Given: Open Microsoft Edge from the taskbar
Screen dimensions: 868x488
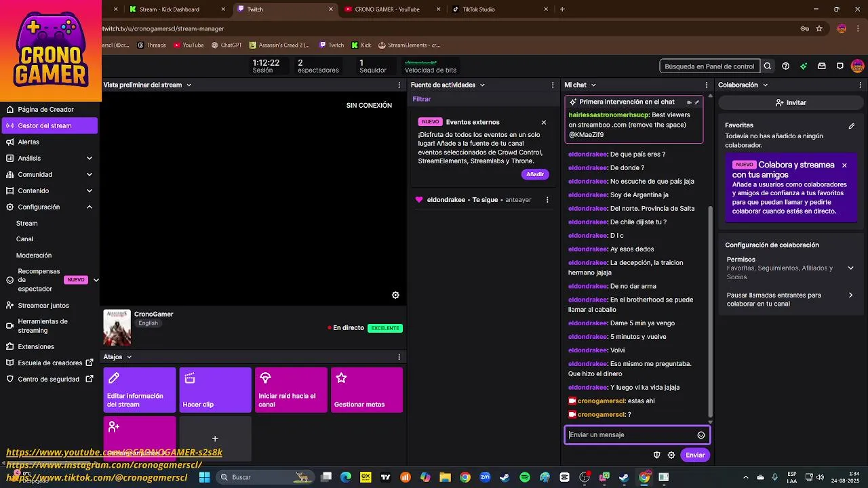Looking at the screenshot, I should (x=346, y=477).
